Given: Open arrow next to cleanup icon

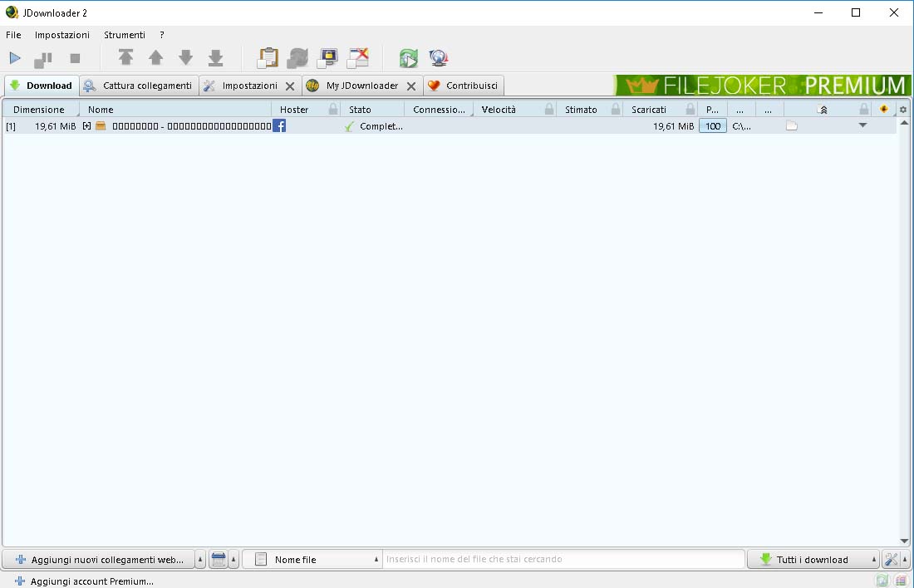Looking at the screenshot, I should point(233,560).
